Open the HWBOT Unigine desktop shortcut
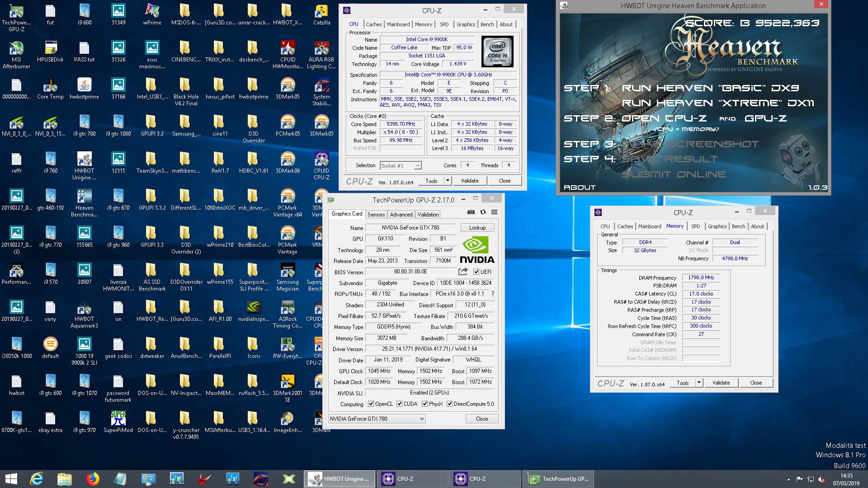The width and height of the screenshot is (868, 488). (84, 166)
